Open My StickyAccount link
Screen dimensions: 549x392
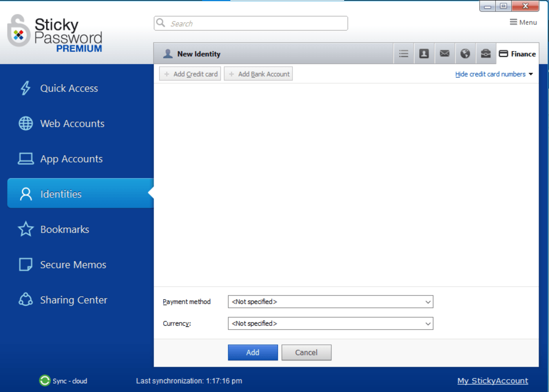click(x=492, y=380)
